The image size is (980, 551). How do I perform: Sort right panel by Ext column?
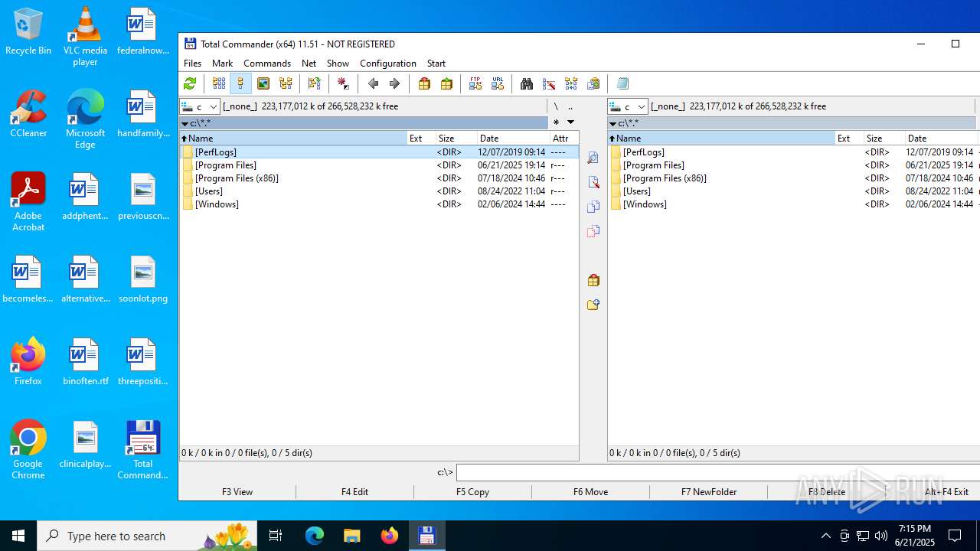849,139
